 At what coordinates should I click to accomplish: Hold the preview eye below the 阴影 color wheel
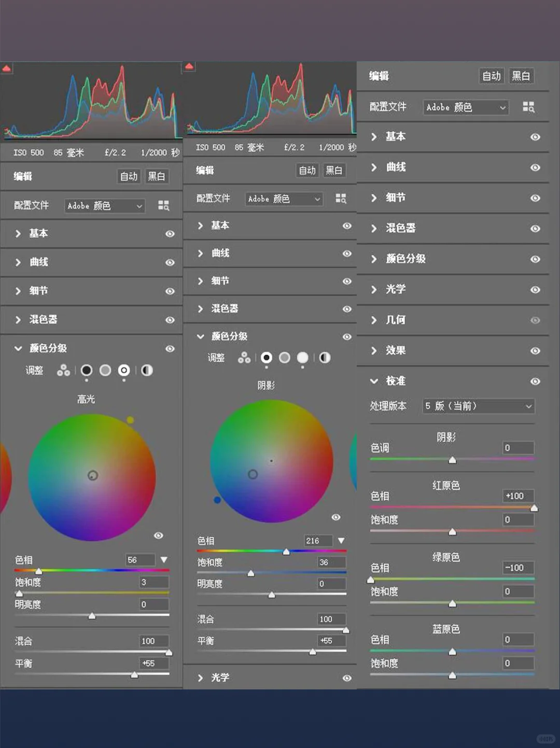click(336, 517)
